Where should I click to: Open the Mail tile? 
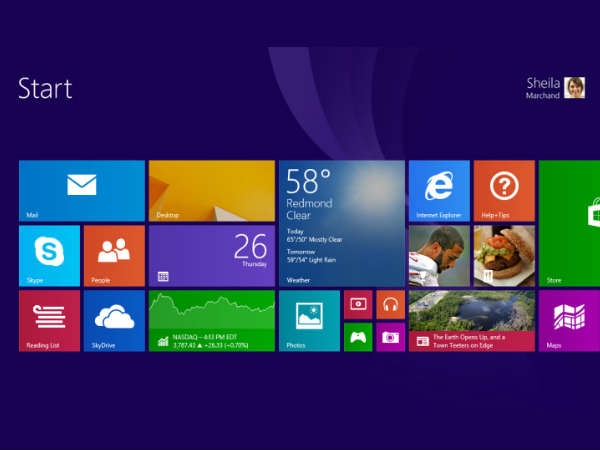pyautogui.click(x=82, y=191)
